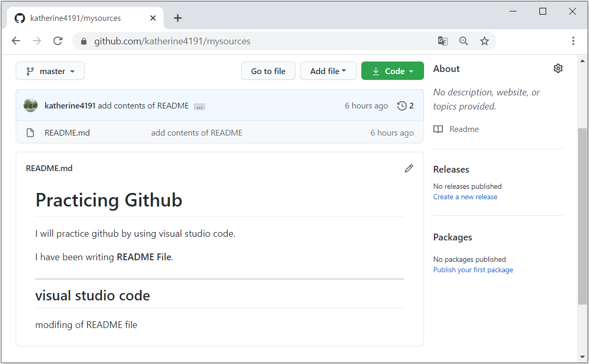Click the README.md file icon

coord(30,132)
